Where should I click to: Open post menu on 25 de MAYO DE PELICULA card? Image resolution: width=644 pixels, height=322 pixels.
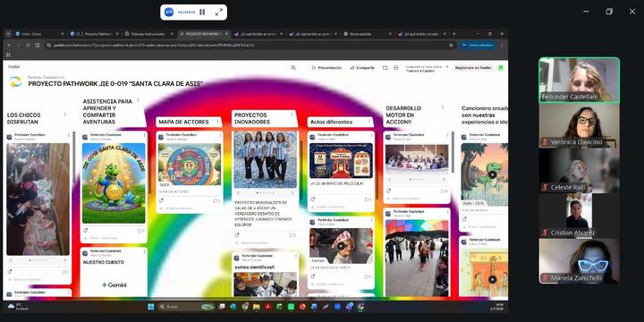371,135
